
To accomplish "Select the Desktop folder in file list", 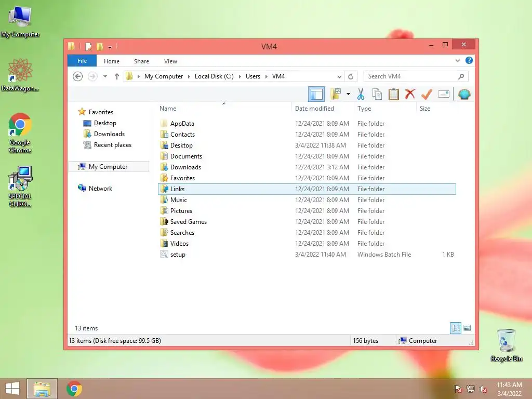I will [x=181, y=145].
